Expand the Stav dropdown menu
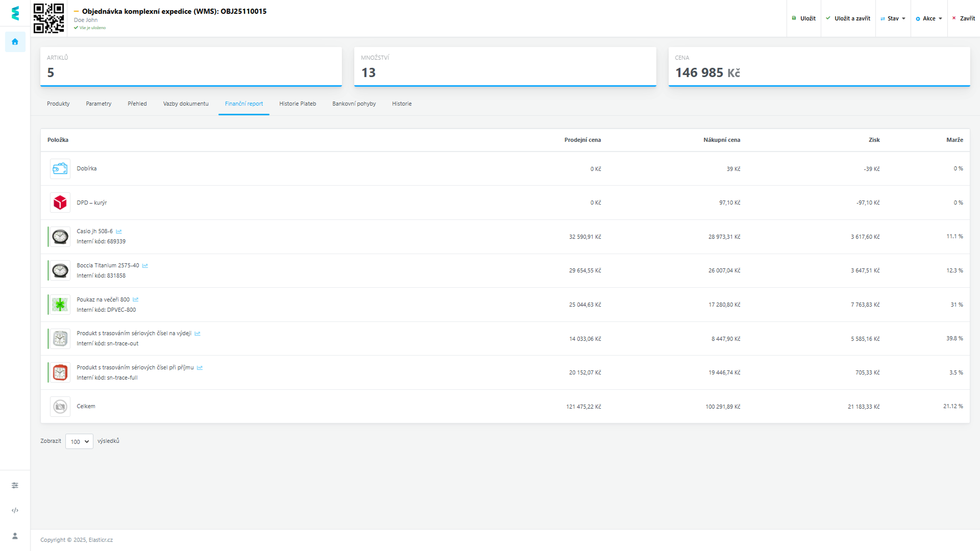This screenshot has height=551, width=980. [x=893, y=18]
